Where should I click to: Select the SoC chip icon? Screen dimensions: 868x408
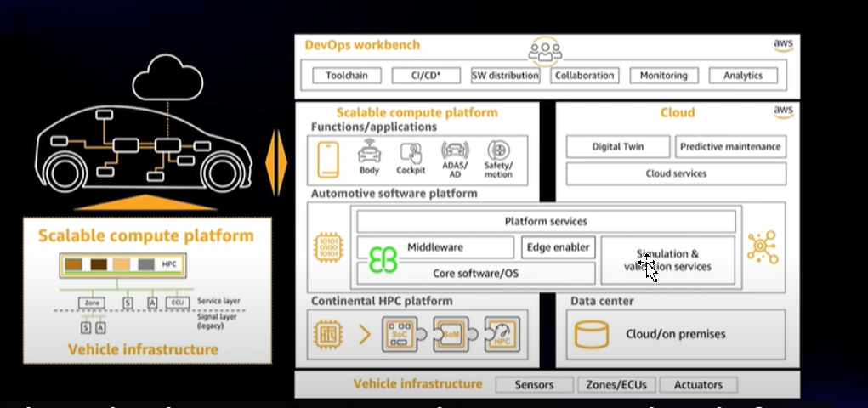400,334
